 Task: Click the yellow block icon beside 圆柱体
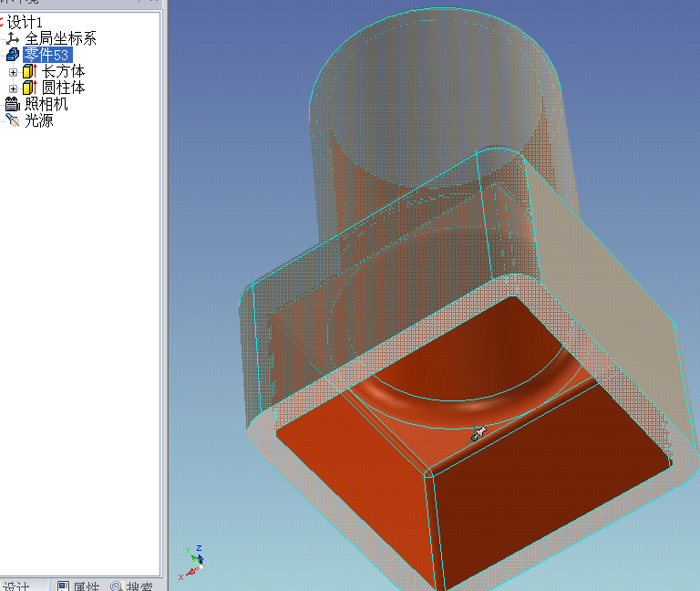pos(29,88)
